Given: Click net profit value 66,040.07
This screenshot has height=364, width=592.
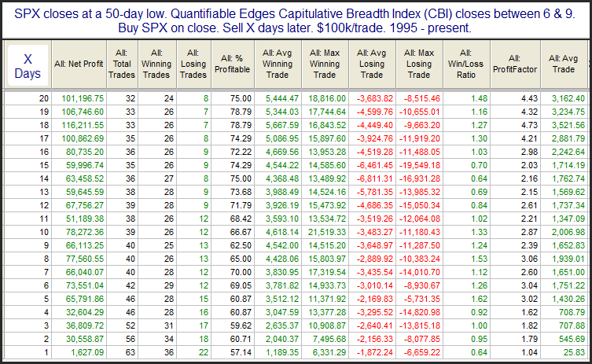Looking at the screenshot, I should pos(85,272).
